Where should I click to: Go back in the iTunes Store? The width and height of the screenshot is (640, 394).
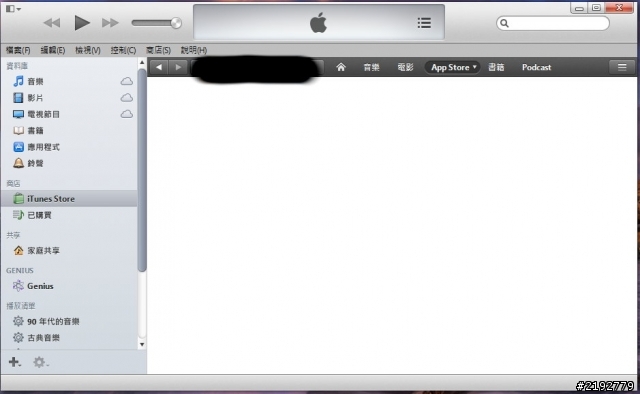[x=159, y=67]
